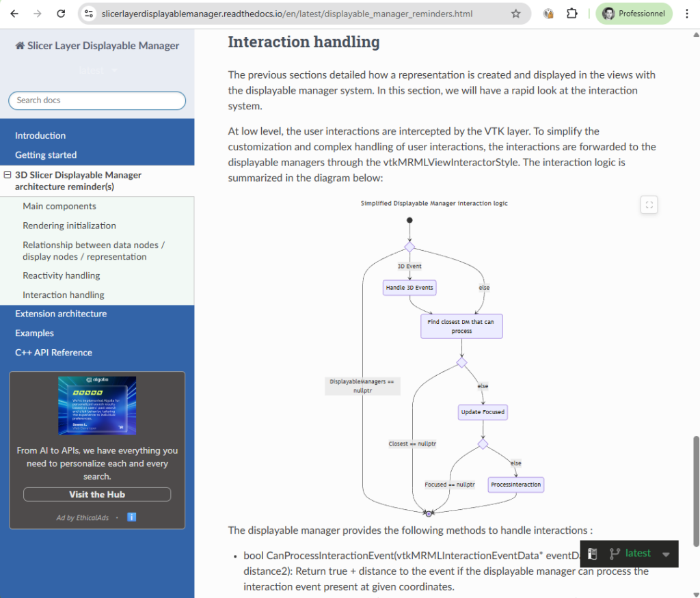Open the Professionnel profile menu
The height and width of the screenshot is (598, 700).
coord(634,14)
